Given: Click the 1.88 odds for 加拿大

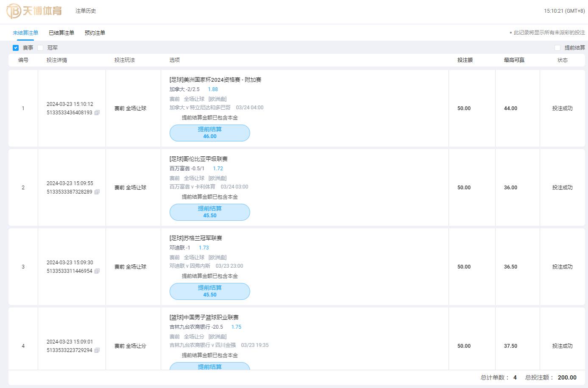Looking at the screenshot, I should [x=213, y=89].
